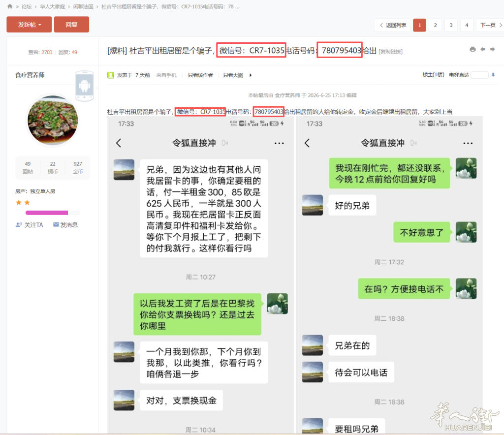View the user's 927 金币 count
Viewport: 504px width, 435px height.
click(x=78, y=167)
